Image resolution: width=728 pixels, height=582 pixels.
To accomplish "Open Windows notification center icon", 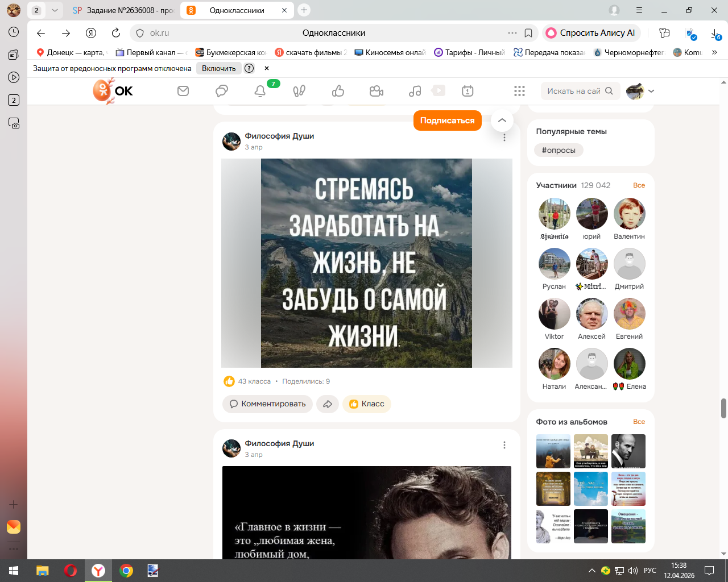I will point(709,571).
